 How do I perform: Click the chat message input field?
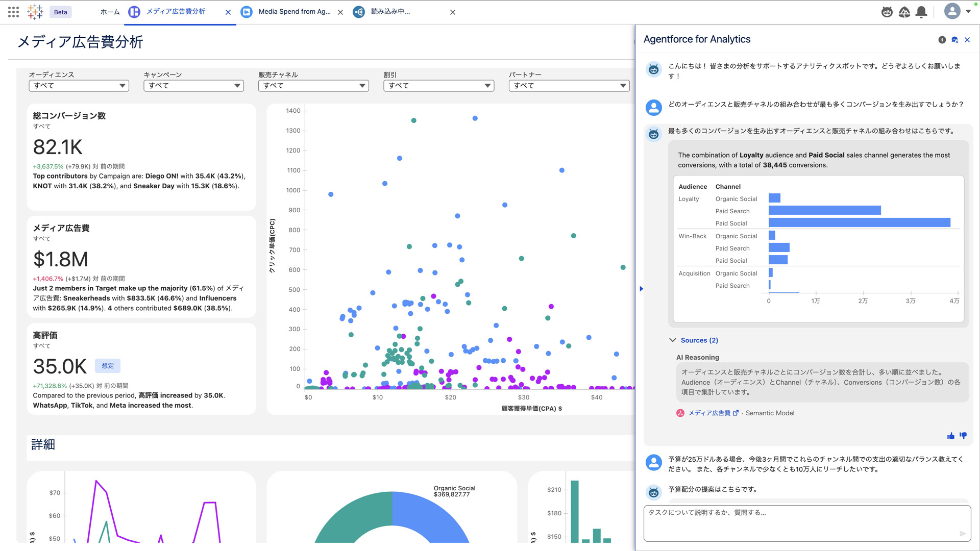point(807,523)
